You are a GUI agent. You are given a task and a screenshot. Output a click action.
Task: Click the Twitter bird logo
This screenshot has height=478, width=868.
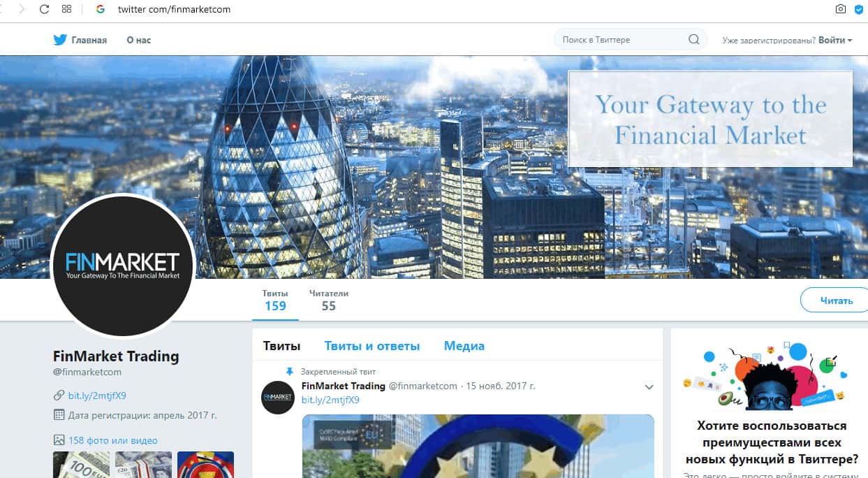pos(60,40)
